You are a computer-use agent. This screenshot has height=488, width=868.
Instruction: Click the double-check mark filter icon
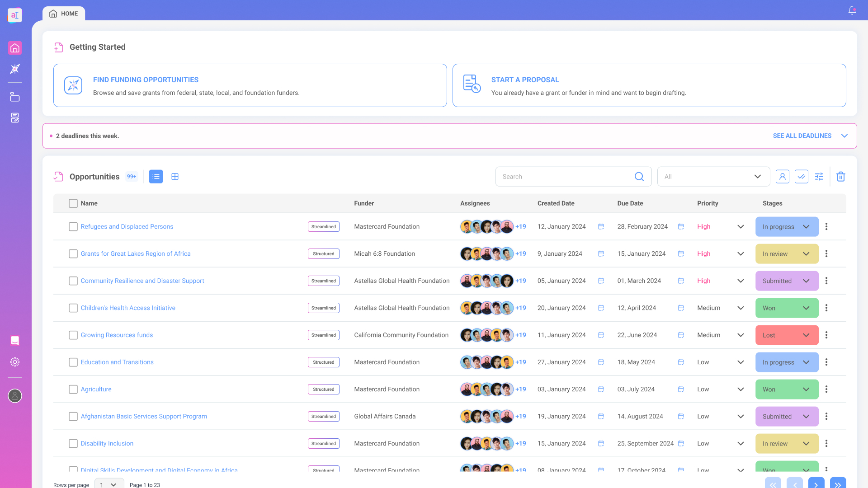point(802,177)
